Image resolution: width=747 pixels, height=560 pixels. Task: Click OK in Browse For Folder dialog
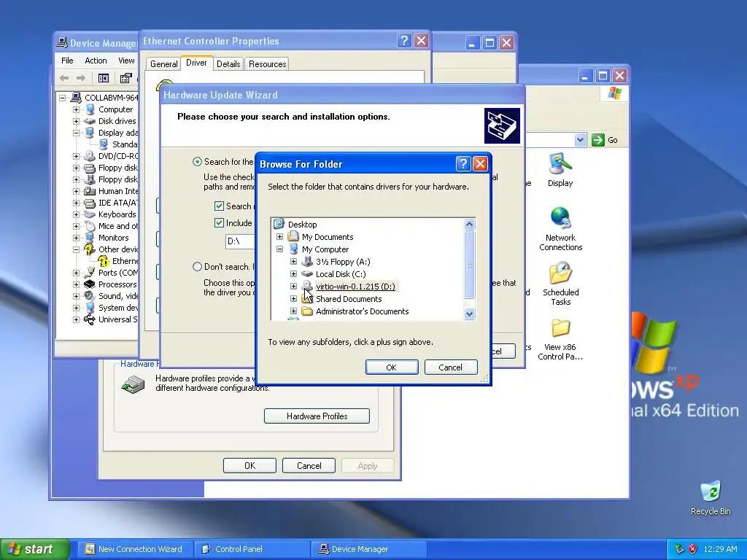click(392, 367)
